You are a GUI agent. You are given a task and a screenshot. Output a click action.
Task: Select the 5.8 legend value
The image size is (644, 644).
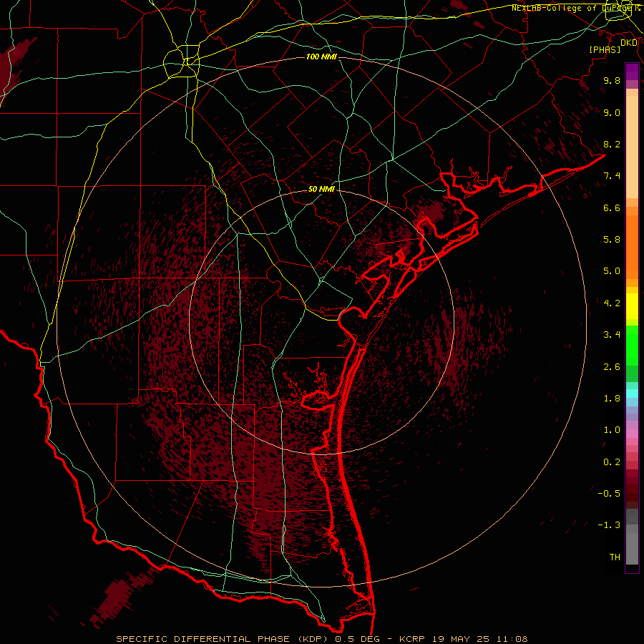pyautogui.click(x=612, y=240)
